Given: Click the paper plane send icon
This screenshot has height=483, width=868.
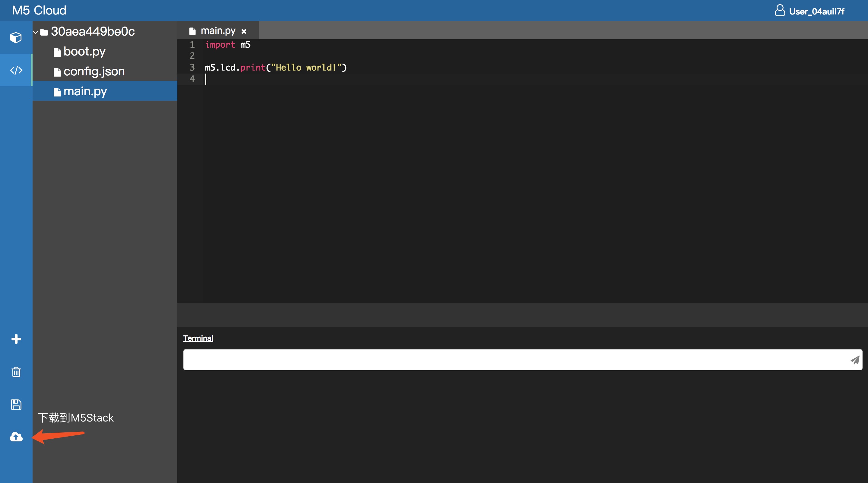Looking at the screenshot, I should (854, 360).
